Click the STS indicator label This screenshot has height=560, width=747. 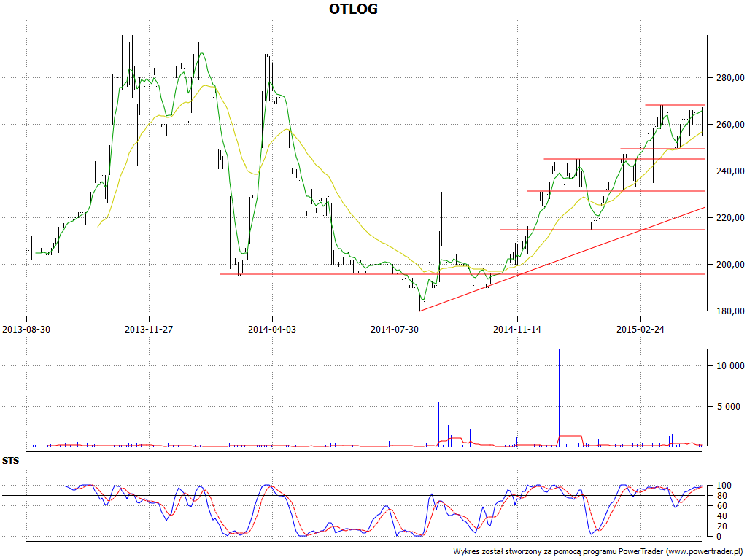pyautogui.click(x=10, y=461)
